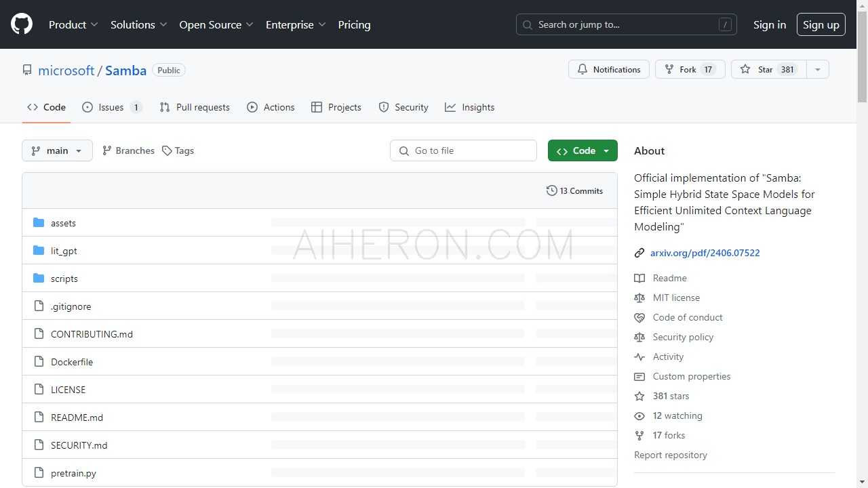Click the .gitignore file icon
Viewport: 868px width, 488px height.
[x=39, y=306]
